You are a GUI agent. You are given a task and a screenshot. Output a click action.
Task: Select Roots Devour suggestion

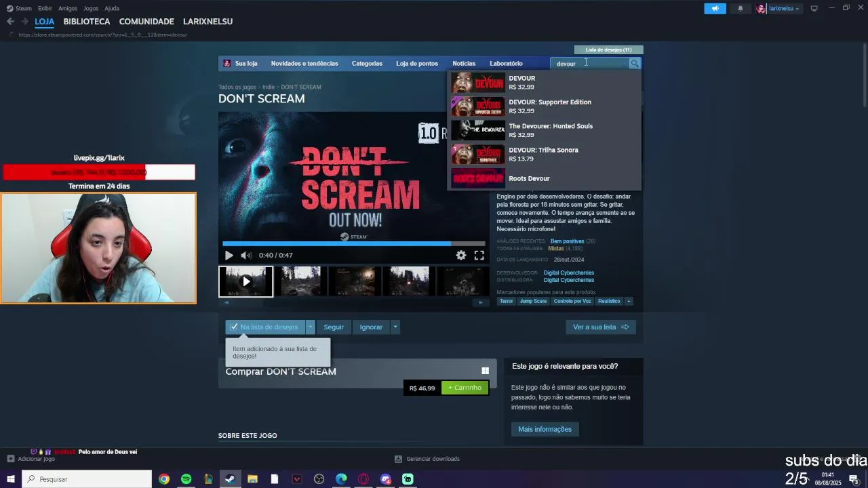point(544,178)
